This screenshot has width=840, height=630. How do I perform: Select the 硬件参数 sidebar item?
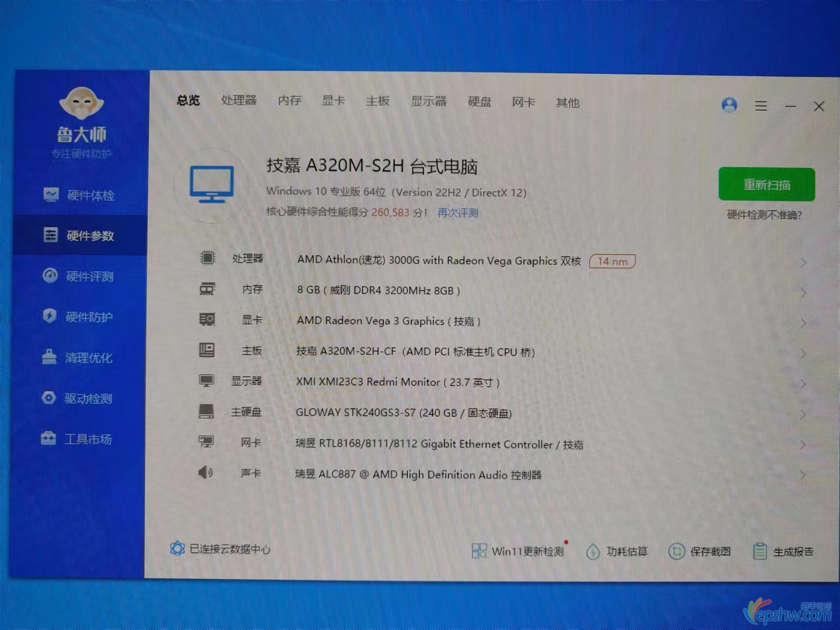pos(79,235)
